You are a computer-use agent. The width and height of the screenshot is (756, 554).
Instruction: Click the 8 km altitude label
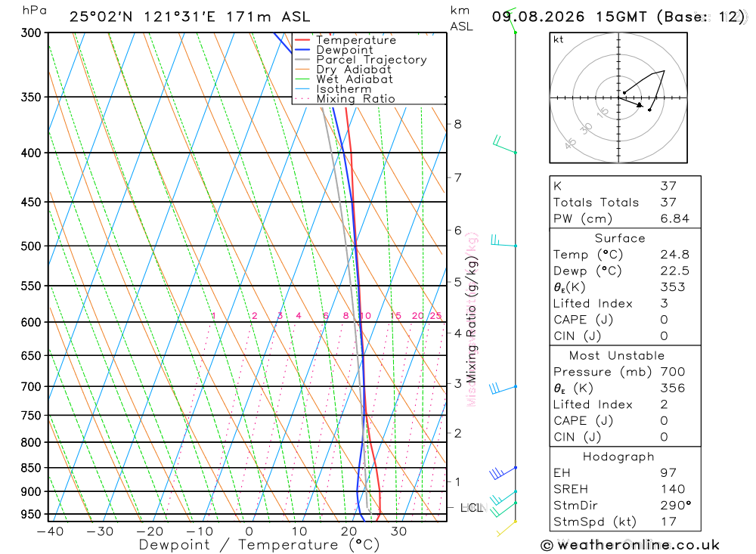click(x=457, y=125)
